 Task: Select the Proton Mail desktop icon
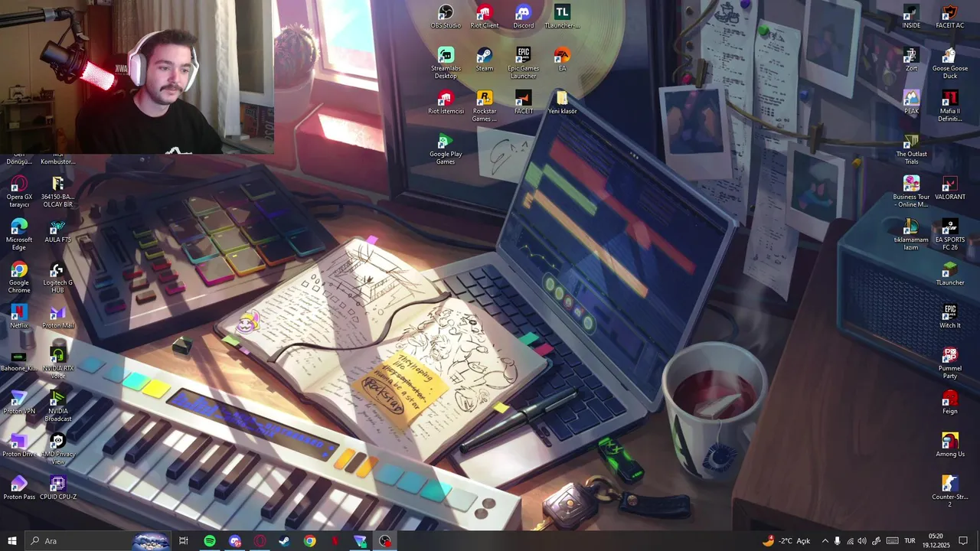[57, 317]
